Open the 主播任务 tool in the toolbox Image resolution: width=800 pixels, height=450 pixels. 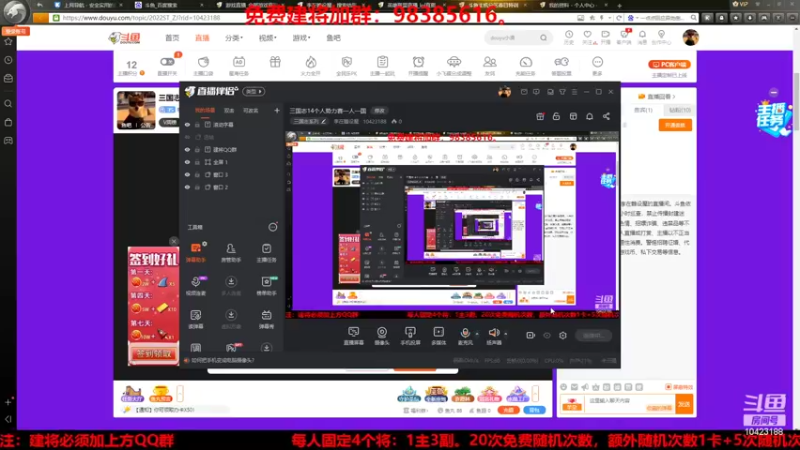266,253
